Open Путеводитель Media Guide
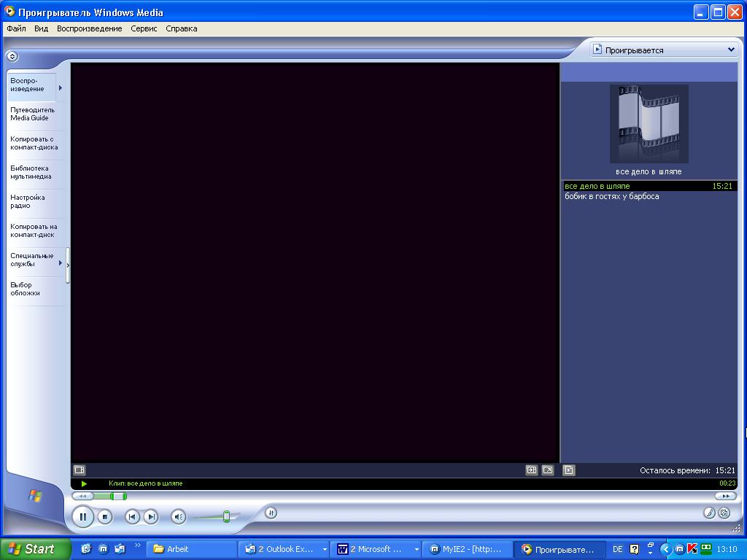Viewport: 747px width, 560px height. (x=32, y=114)
